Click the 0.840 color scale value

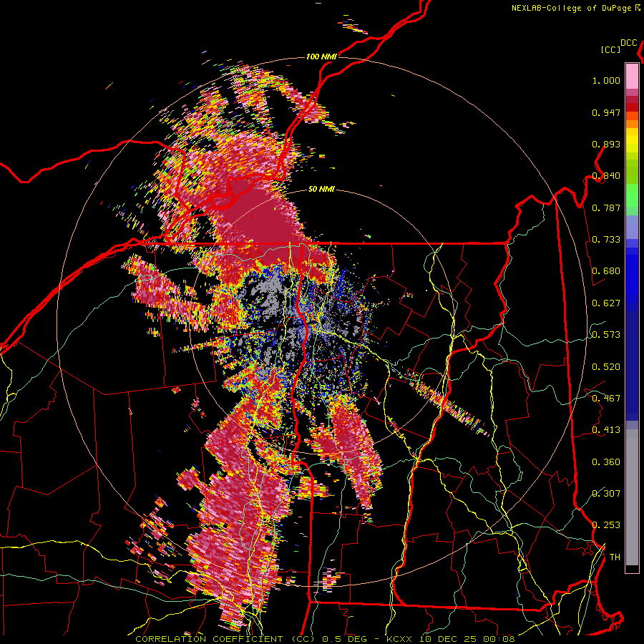pos(606,176)
